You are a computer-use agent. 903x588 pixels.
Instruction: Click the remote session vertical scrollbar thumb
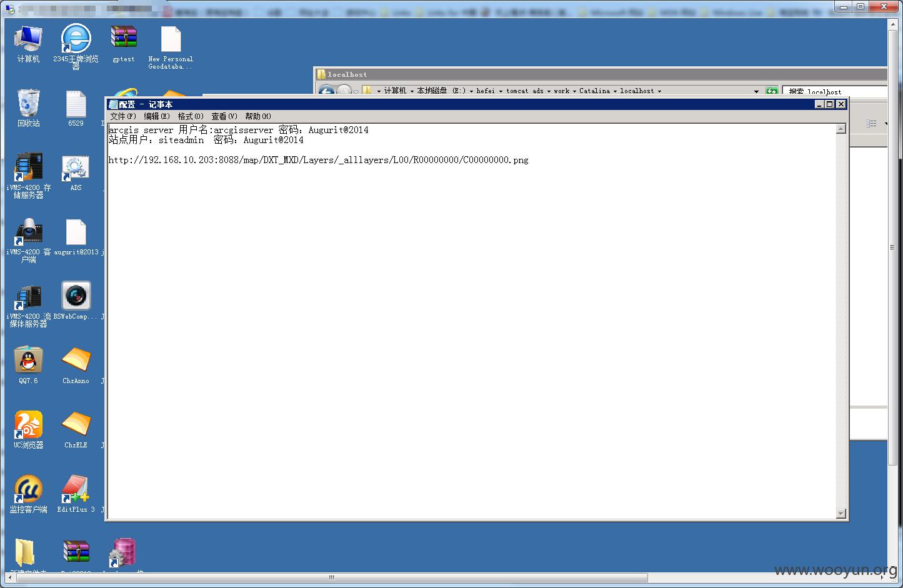(892, 247)
